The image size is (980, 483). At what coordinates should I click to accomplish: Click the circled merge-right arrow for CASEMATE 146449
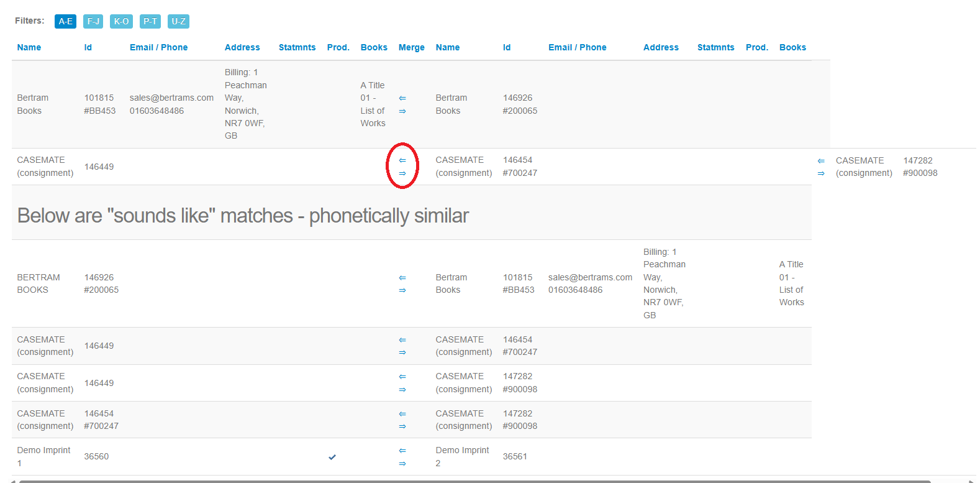click(402, 173)
